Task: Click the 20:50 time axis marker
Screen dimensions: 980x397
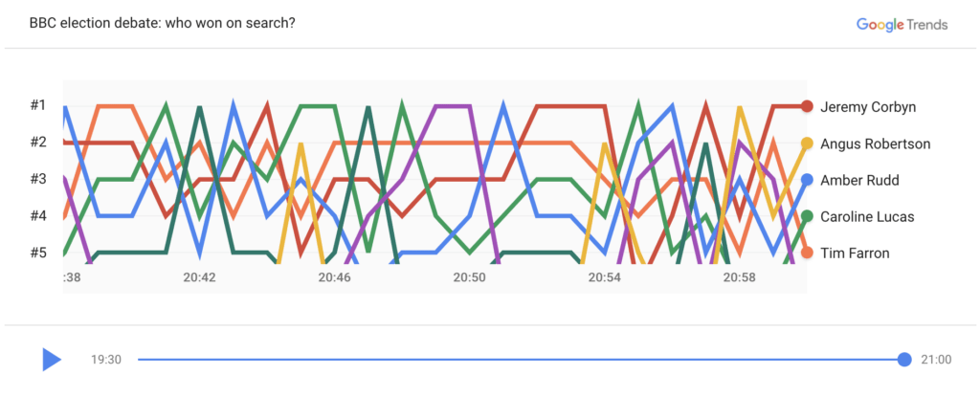Action: 469,277
